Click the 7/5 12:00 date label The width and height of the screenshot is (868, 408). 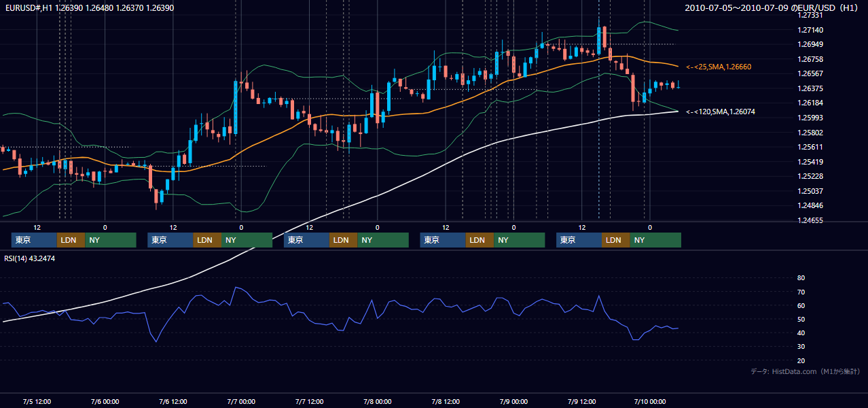[x=37, y=401]
